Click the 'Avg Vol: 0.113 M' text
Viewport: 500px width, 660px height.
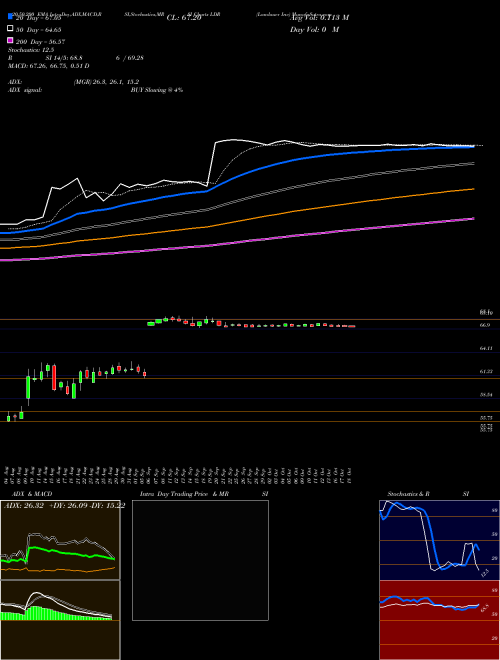(319, 18)
